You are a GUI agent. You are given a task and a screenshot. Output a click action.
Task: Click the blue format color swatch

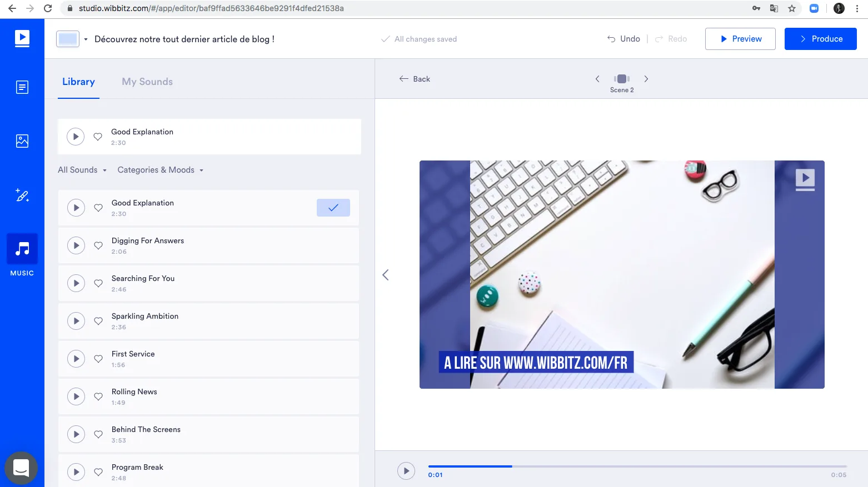pyautogui.click(x=68, y=39)
